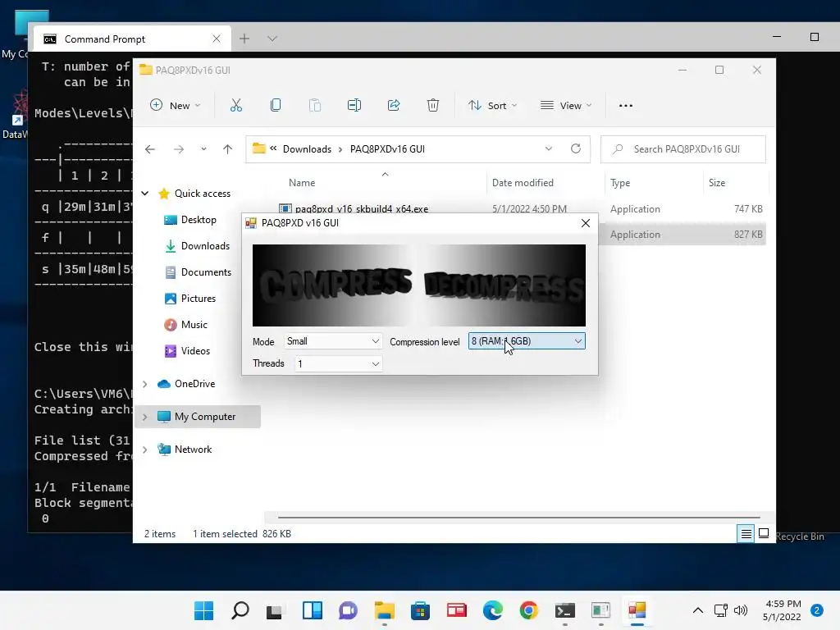The height and width of the screenshot is (630, 840).
Task: Expand the OneDrive tree node
Action: [144, 384]
